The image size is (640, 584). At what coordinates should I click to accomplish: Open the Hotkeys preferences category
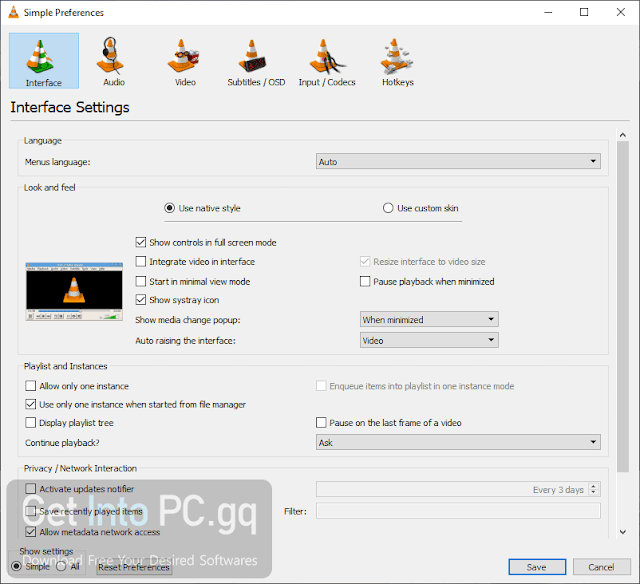coord(398,61)
